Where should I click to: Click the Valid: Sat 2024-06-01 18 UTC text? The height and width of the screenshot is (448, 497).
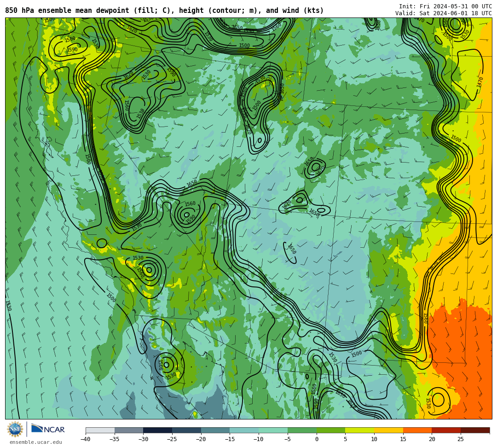tap(444, 13)
